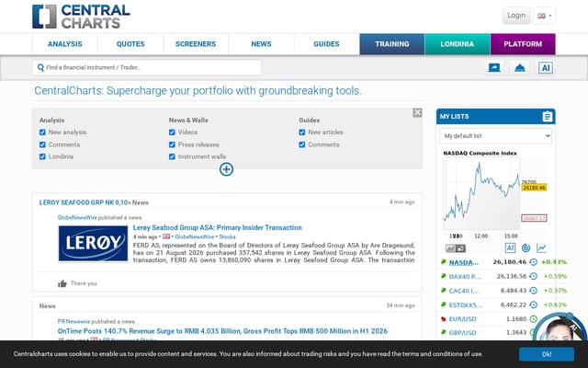This screenshot has height=368, width=588.
Task: Click the Lerøy logo thumbnail
Action: (x=93, y=243)
